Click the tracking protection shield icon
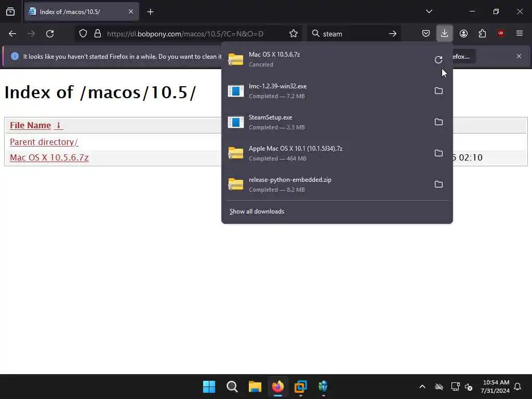Viewport: 532px width, 399px height. click(83, 34)
